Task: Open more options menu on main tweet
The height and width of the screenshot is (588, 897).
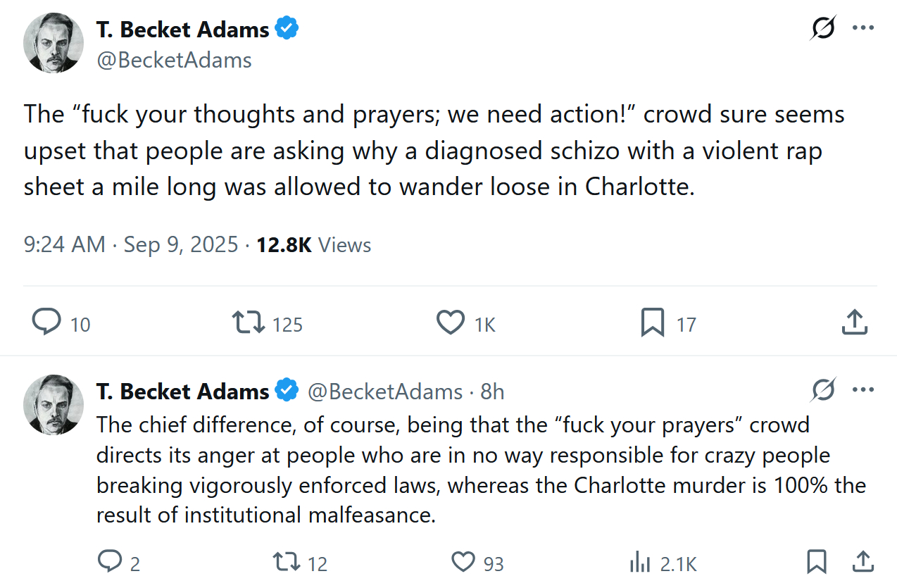Action: pyautogui.click(x=863, y=28)
